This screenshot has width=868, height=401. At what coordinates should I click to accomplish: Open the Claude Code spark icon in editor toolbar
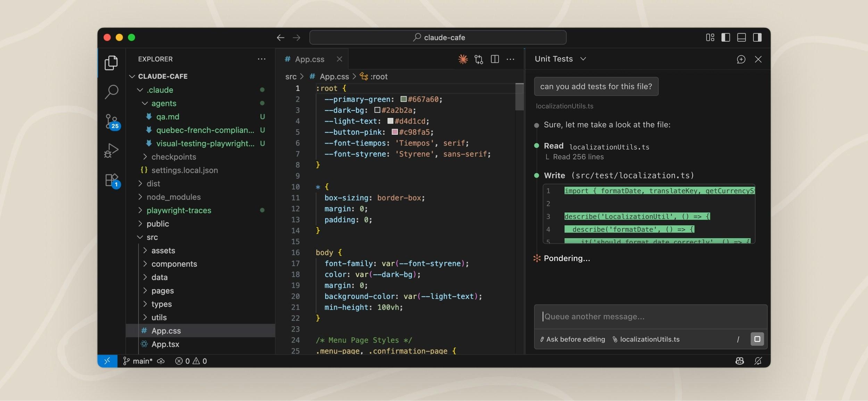point(463,59)
